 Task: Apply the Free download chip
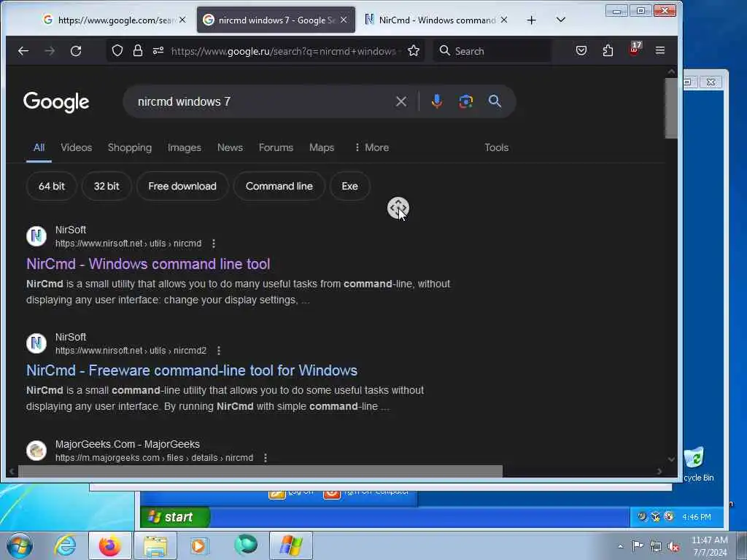pyautogui.click(x=182, y=186)
